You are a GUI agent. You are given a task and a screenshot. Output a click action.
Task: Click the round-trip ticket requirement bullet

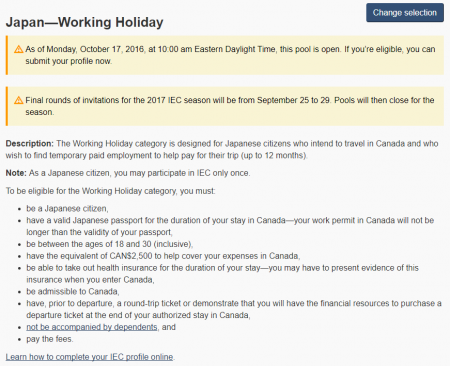click(x=234, y=309)
